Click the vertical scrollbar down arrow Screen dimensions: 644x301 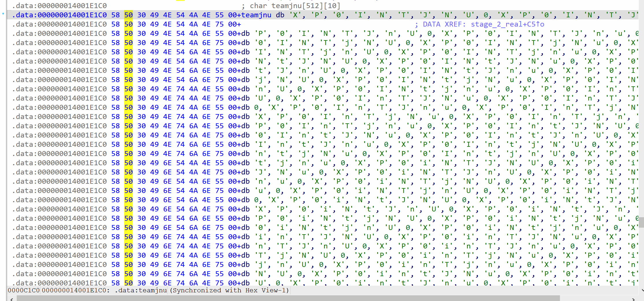click(x=642, y=290)
